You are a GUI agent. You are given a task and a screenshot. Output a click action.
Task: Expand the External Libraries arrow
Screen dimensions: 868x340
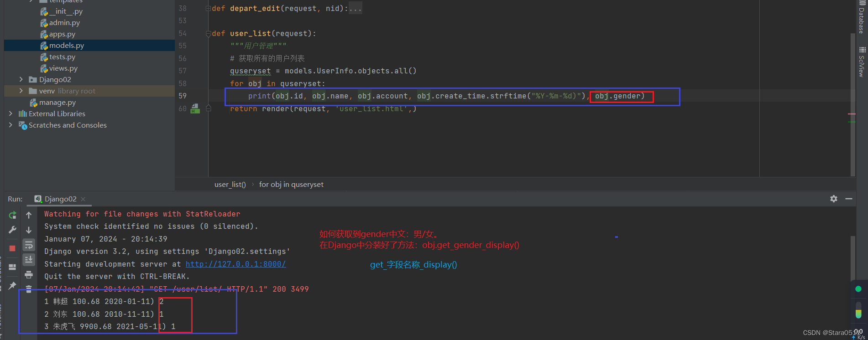(10, 113)
